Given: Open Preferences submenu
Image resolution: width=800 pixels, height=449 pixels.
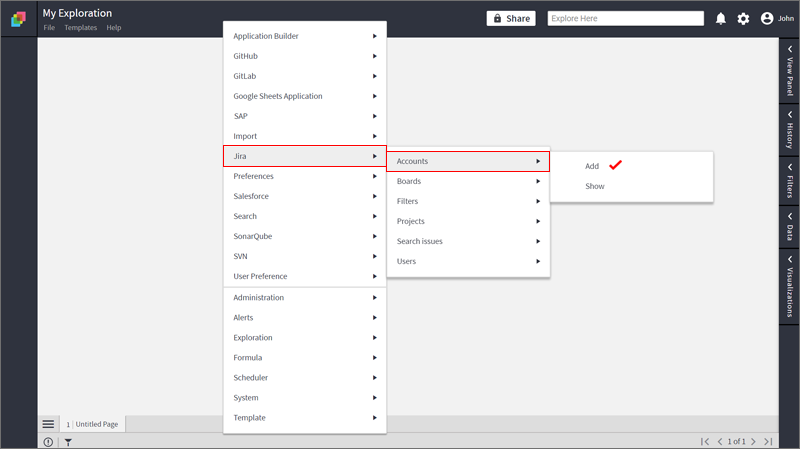Looking at the screenshot, I should point(305,176).
